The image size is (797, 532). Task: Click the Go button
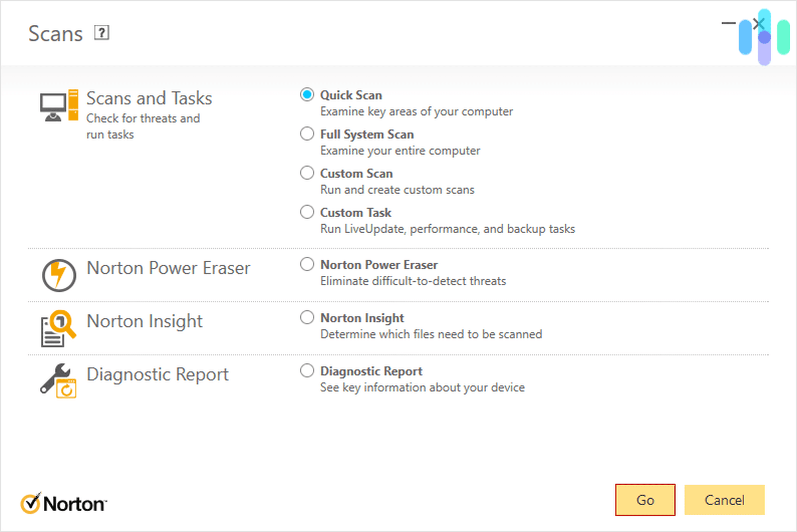click(x=645, y=500)
